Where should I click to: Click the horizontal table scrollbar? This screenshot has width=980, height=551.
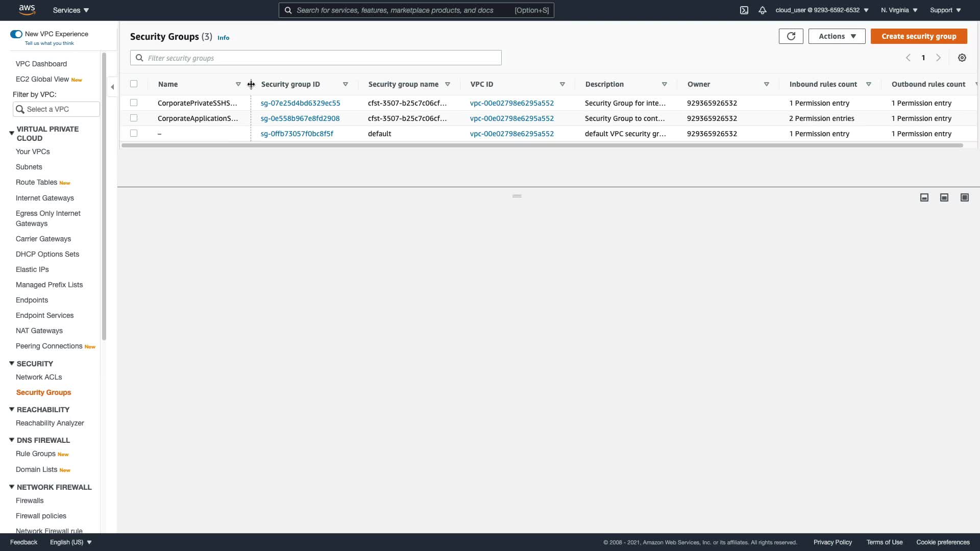(541, 145)
